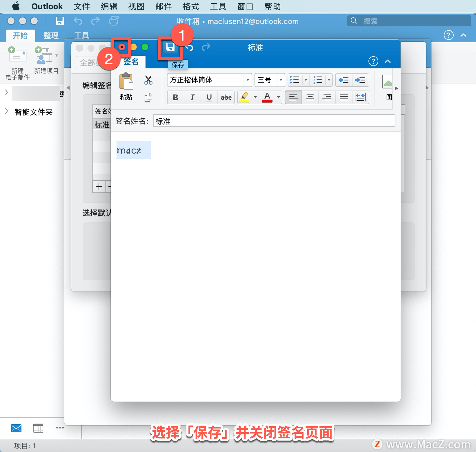Open 文件 menu

(82, 6)
